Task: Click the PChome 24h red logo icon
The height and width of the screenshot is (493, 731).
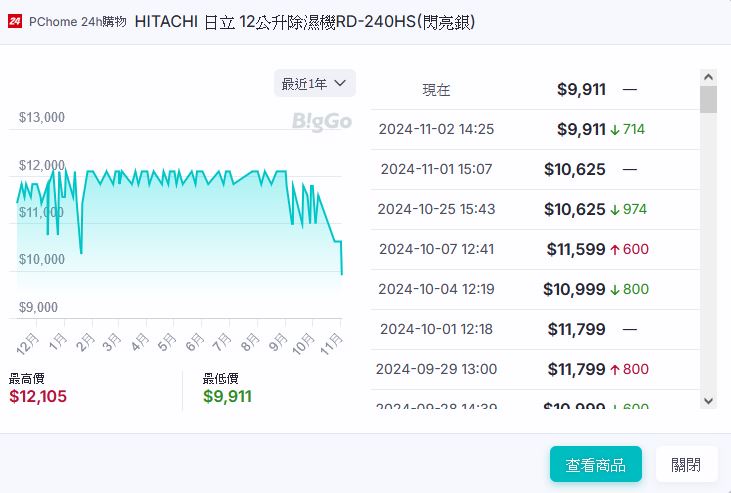Action: (15, 22)
